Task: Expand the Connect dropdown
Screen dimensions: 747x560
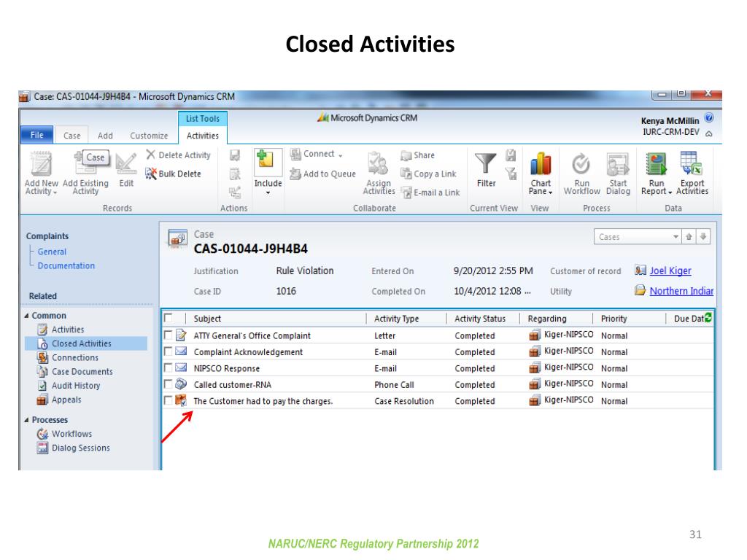Action: click(x=317, y=155)
